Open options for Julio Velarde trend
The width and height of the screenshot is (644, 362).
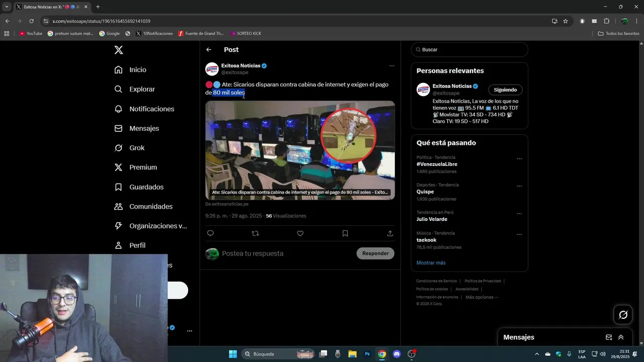(519, 213)
